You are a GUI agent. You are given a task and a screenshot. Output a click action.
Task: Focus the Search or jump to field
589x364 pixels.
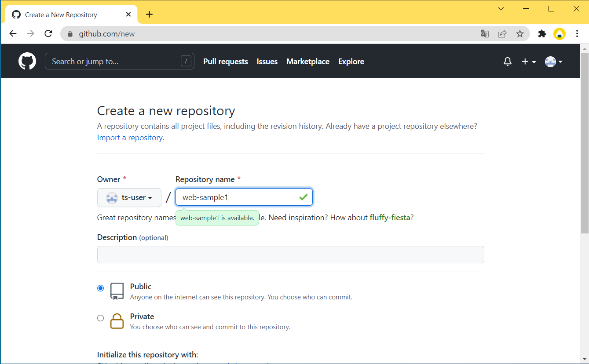(119, 62)
